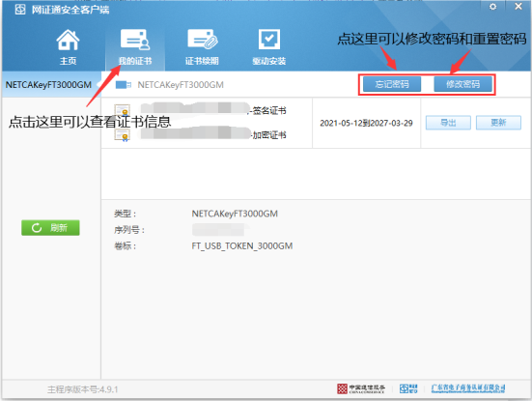
Task: Open the 驱动安装 driver install icon
Action: click(269, 46)
